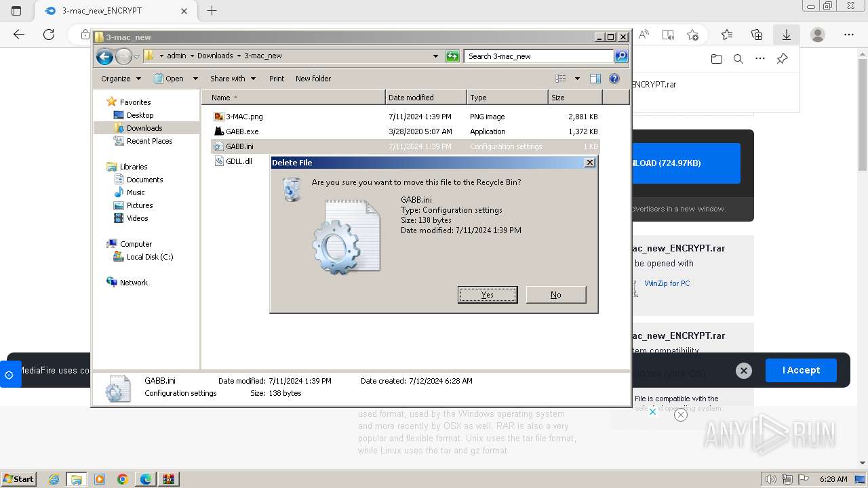Close the Delete File dialog

coord(590,163)
